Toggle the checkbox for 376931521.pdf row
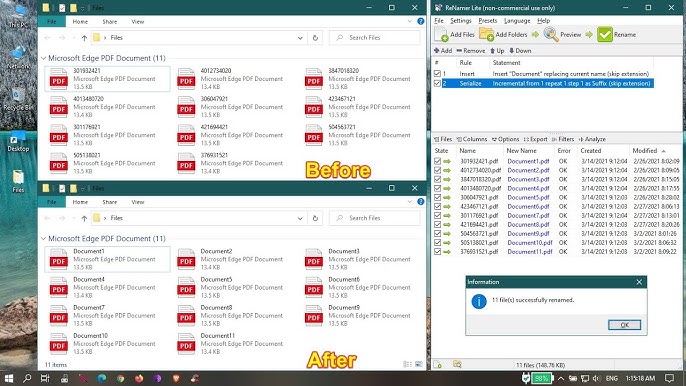 (437, 252)
